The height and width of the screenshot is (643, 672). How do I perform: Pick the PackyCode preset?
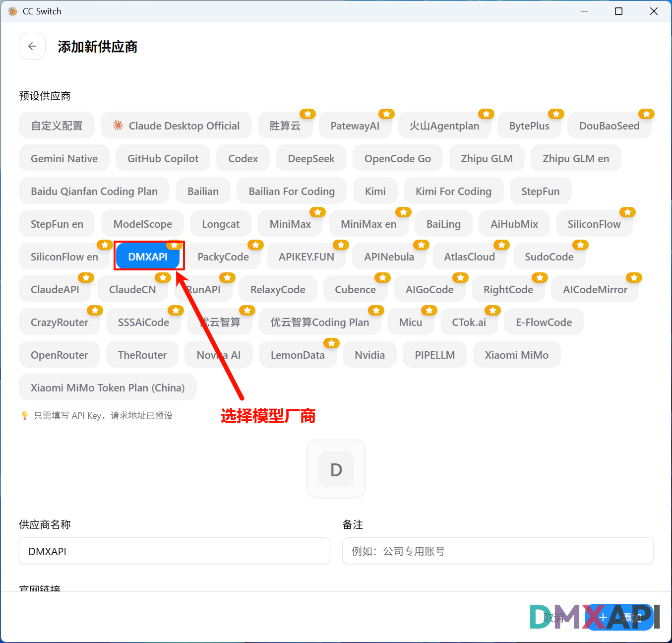[223, 257]
